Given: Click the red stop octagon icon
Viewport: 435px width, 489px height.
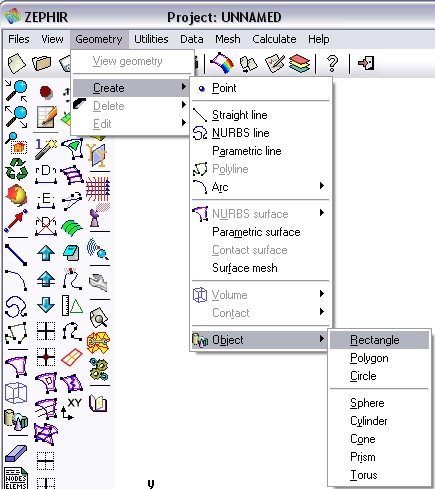Looking at the screenshot, I should [46, 91].
